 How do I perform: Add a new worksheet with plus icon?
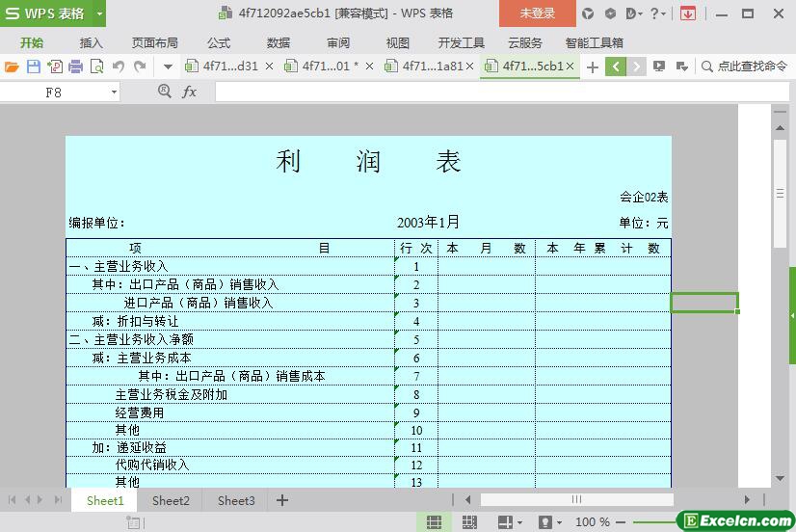(x=282, y=500)
